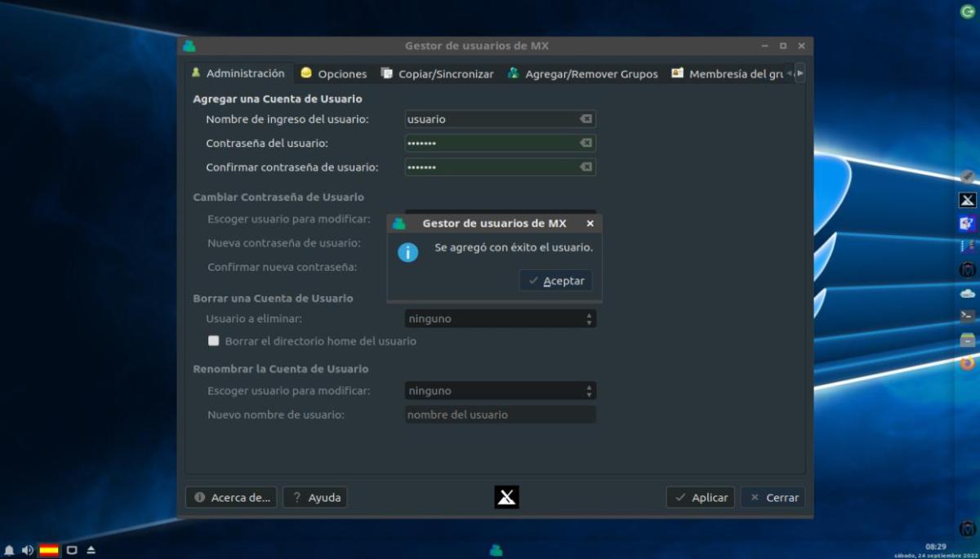Open the Copiar/Sincronizar tab
Screen dimensions: 980x559
(x=437, y=73)
